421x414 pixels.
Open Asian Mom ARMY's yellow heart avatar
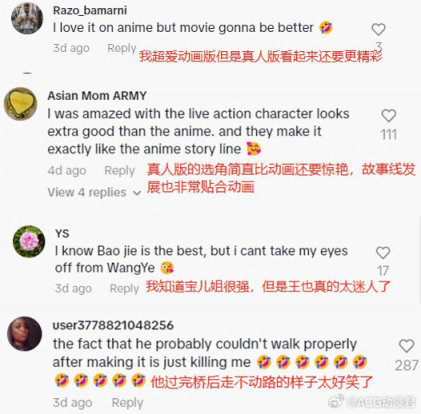point(20,104)
